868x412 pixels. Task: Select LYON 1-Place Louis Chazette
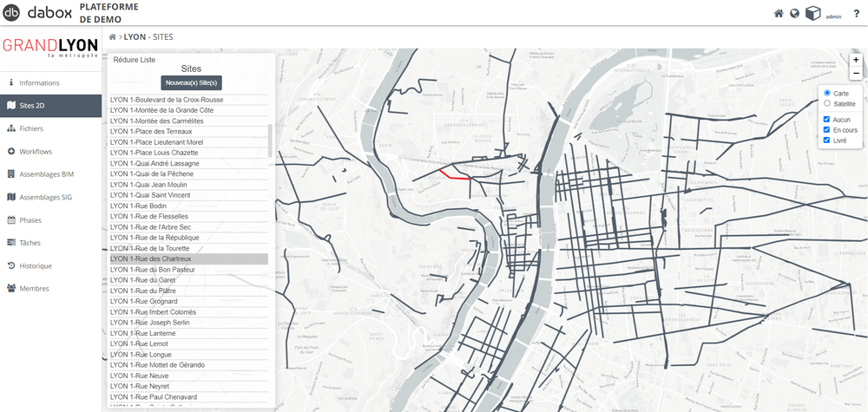(188, 153)
